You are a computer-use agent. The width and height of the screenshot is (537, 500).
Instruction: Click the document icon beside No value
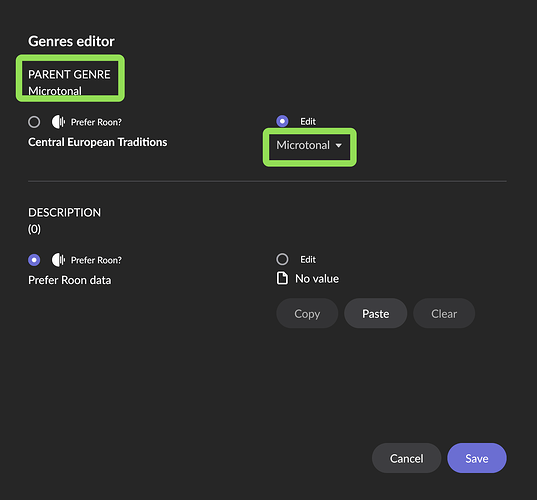click(x=282, y=278)
